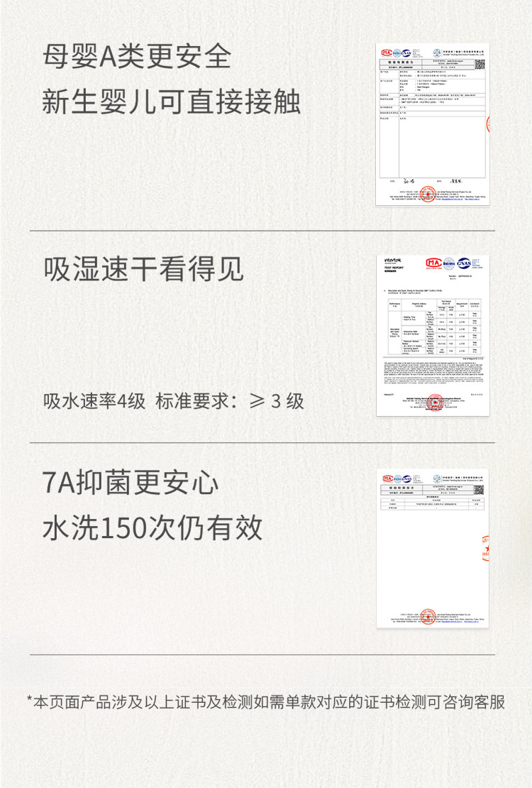Image resolution: width=532 pixels, height=788 pixels.
Task: Open the Intertek moisture-wicking test report thumbnail
Action: click(433, 336)
